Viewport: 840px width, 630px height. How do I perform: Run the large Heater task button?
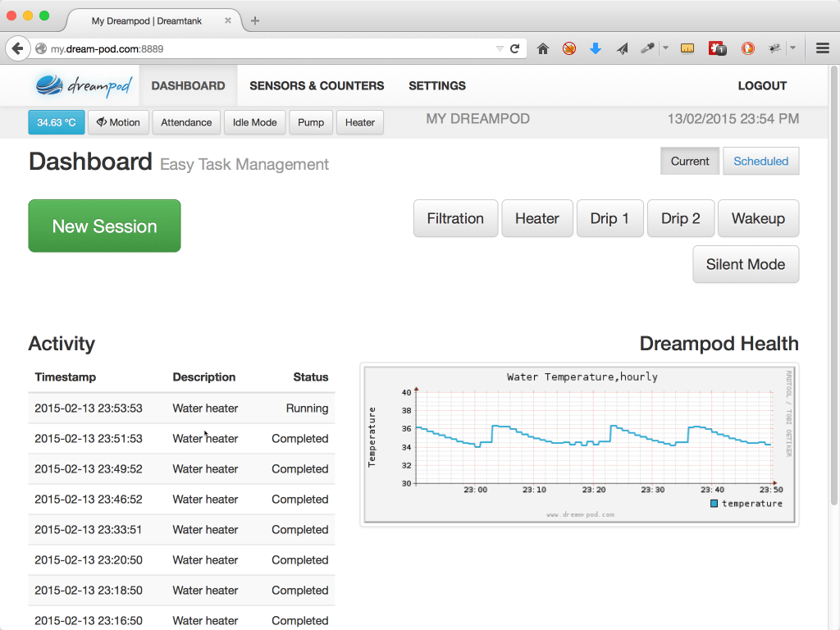pyautogui.click(x=537, y=218)
